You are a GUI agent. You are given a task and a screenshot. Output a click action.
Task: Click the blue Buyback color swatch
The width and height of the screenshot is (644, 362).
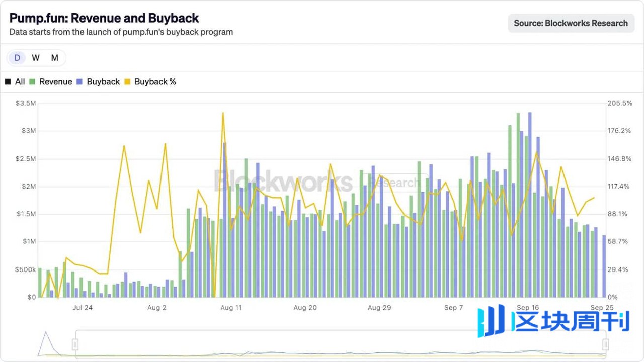click(x=79, y=82)
